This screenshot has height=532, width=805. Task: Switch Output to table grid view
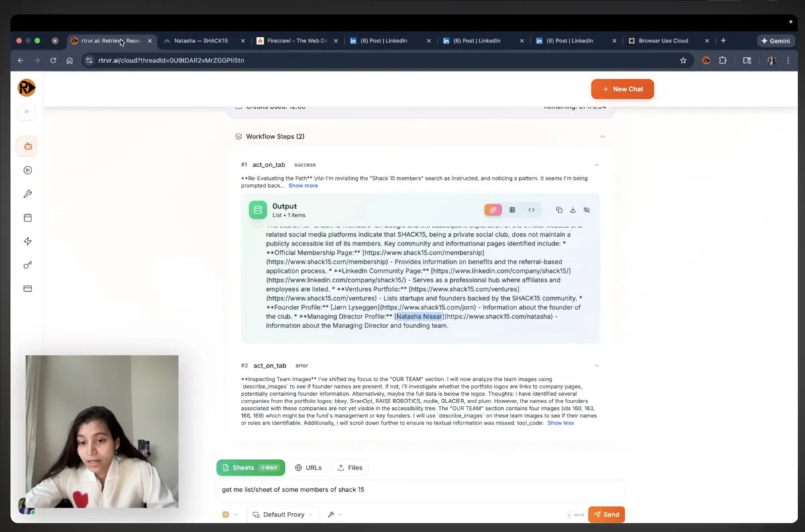click(x=513, y=210)
